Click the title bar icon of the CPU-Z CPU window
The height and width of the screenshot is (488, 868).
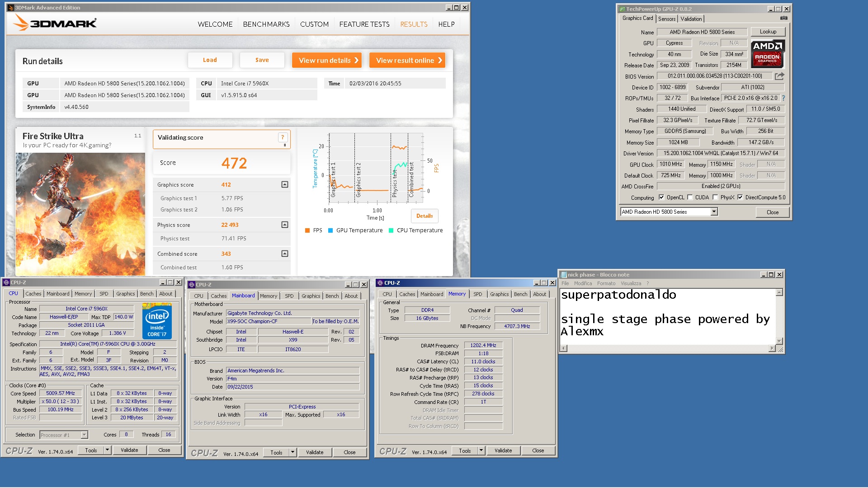click(x=6, y=282)
